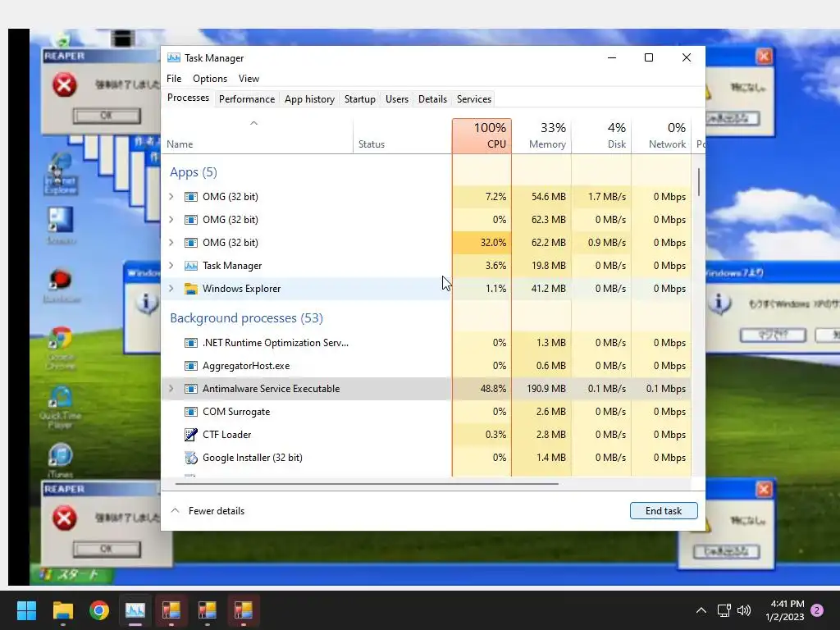The height and width of the screenshot is (630, 840).
Task: Open Google Chrome from the taskbar
Action: [99, 610]
